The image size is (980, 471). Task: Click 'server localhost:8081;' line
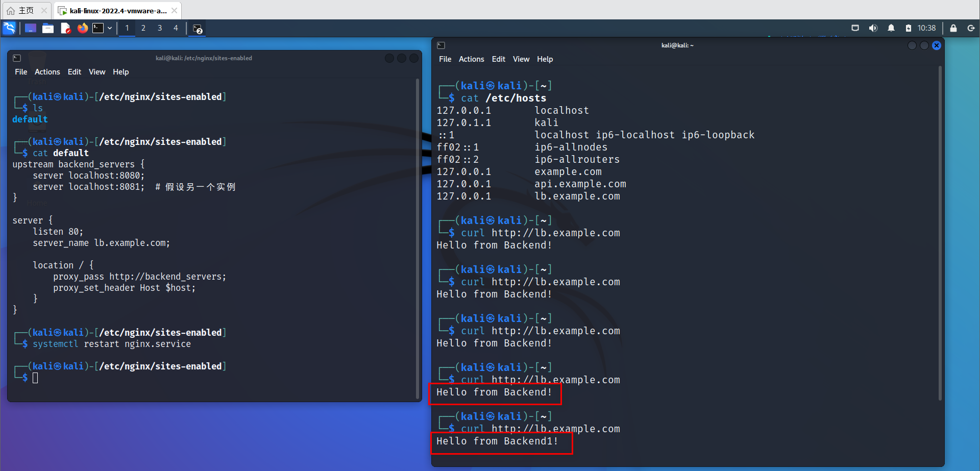tap(89, 187)
